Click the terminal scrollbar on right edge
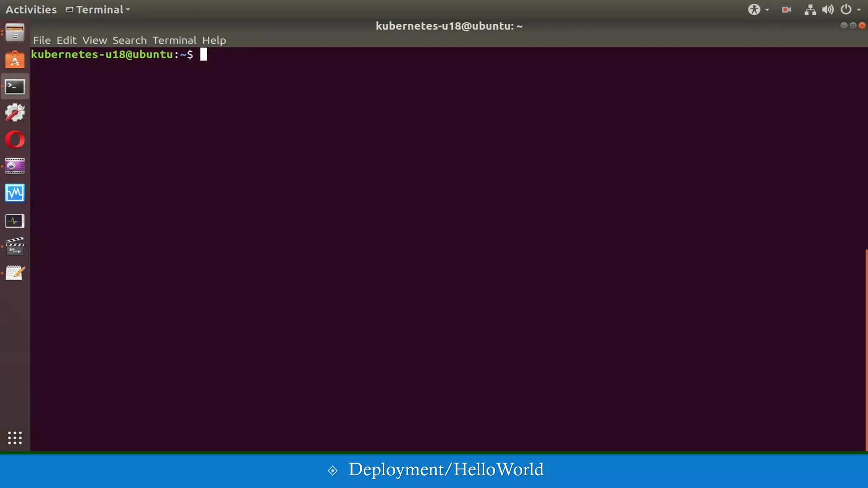 coord(866,350)
